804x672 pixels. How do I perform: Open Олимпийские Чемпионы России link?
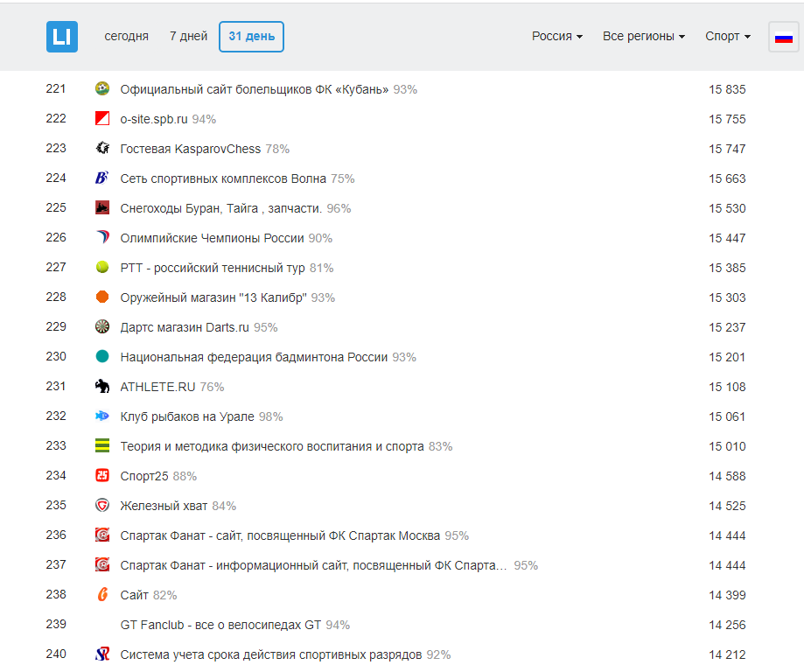pyautogui.click(x=212, y=238)
